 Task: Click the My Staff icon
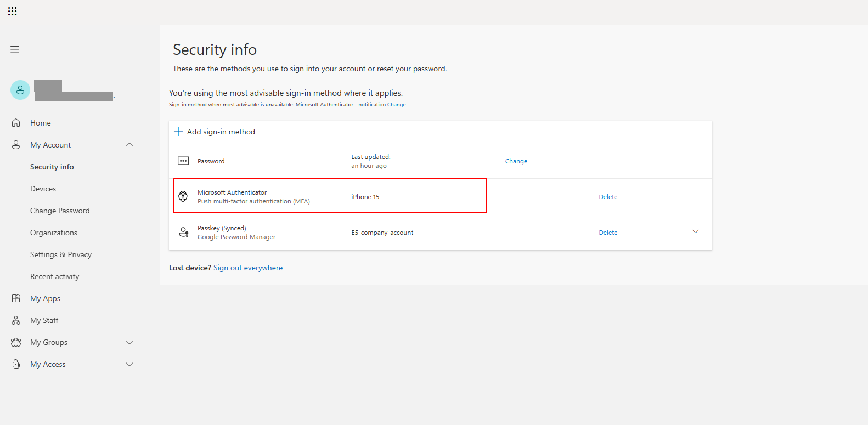[x=16, y=320]
